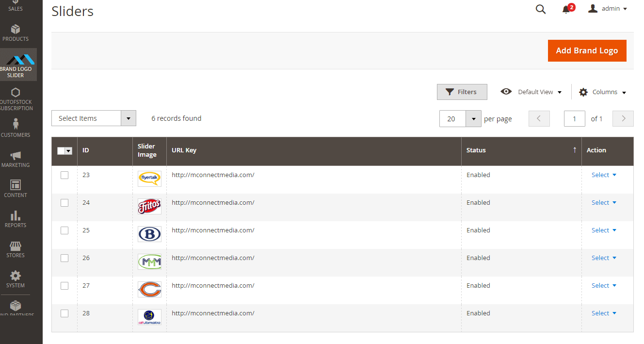Click the Filters button
This screenshot has width=644, height=344.
click(x=462, y=92)
